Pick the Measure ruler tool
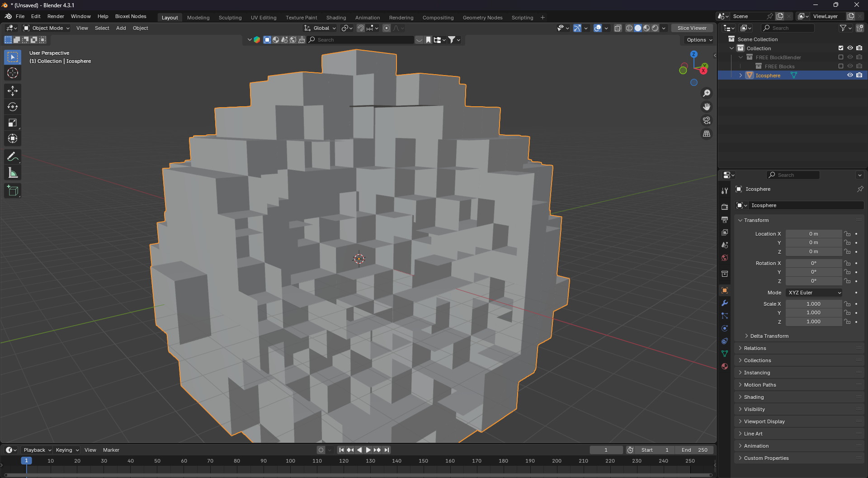The height and width of the screenshot is (478, 868). coord(13,173)
